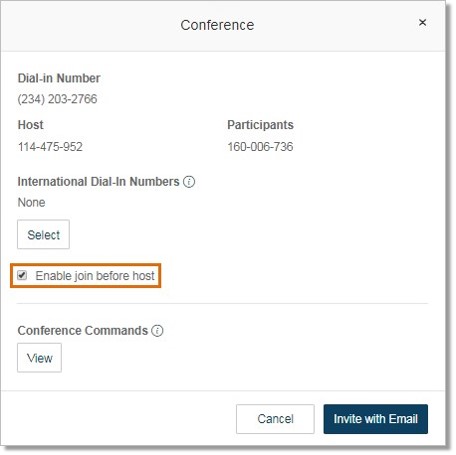The height and width of the screenshot is (455, 456).
Task: Invite participants with Email
Action: pos(375,419)
